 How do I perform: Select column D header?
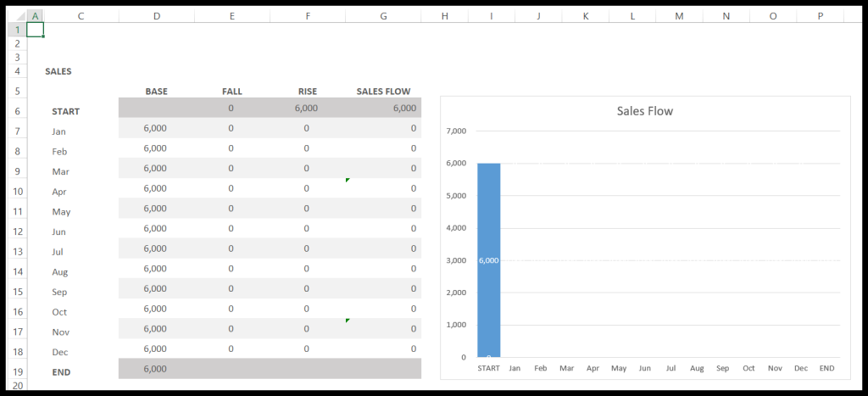(156, 15)
